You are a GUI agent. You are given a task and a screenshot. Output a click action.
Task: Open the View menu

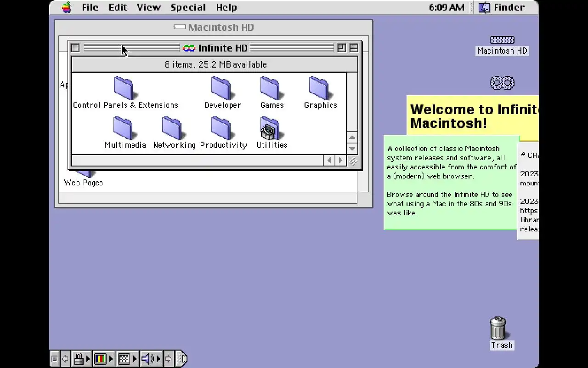149,7
